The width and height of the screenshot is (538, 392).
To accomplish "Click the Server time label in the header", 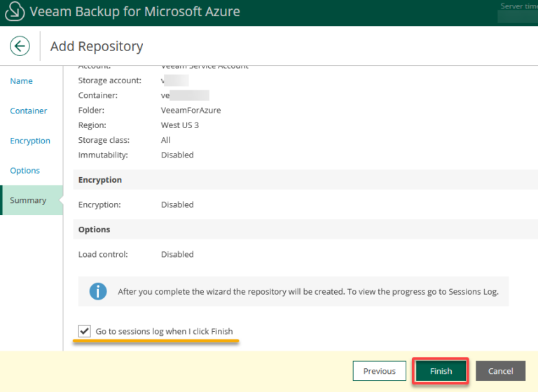I will click(x=519, y=6).
